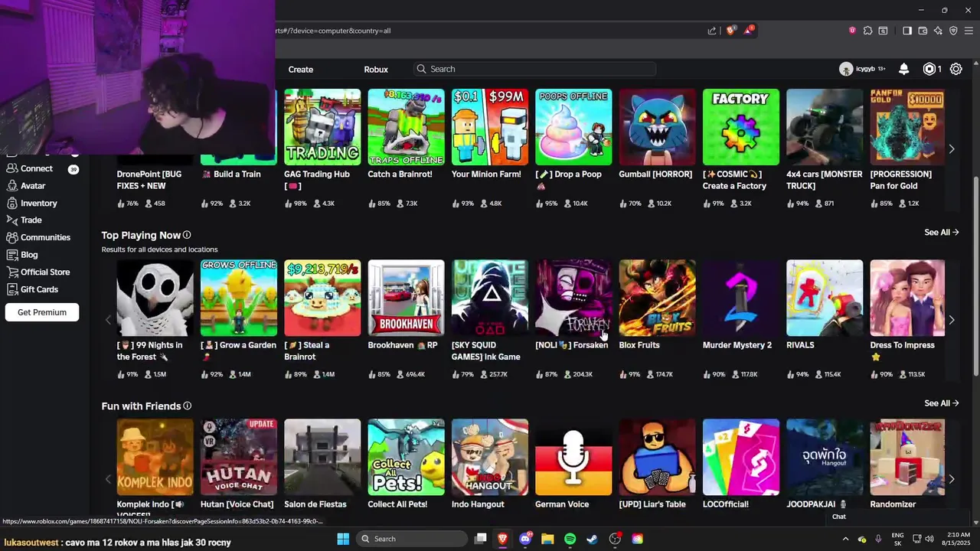Open Spotify from the taskbar

570,539
